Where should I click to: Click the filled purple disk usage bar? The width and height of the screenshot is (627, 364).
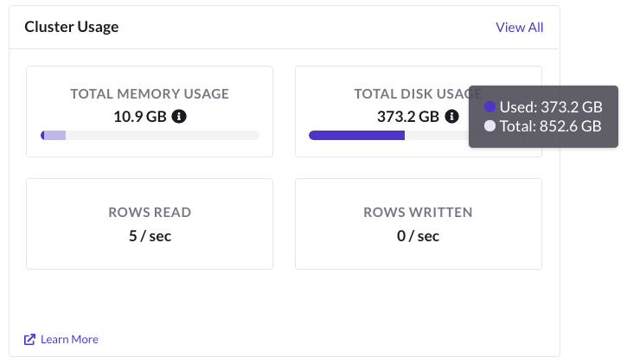coord(356,135)
